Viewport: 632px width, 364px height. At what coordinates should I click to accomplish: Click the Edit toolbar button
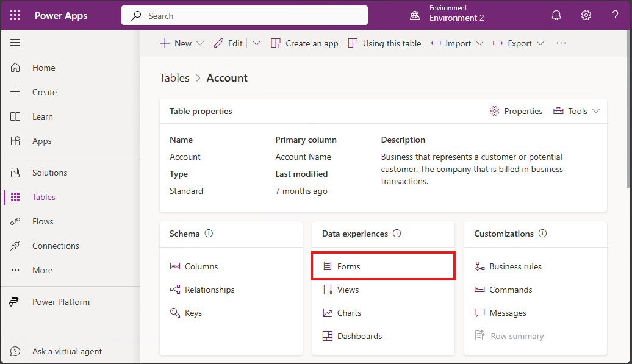228,43
